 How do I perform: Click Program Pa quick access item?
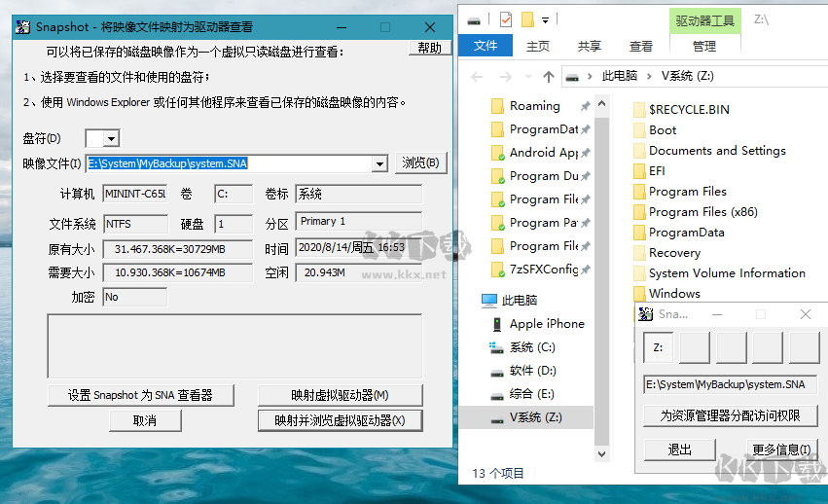pos(543,223)
